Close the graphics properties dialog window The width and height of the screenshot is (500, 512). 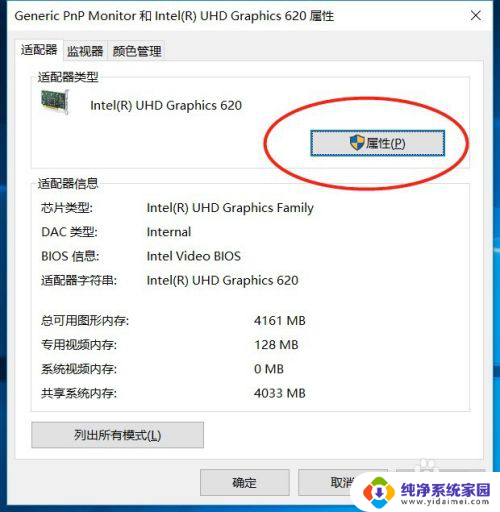coord(476,15)
